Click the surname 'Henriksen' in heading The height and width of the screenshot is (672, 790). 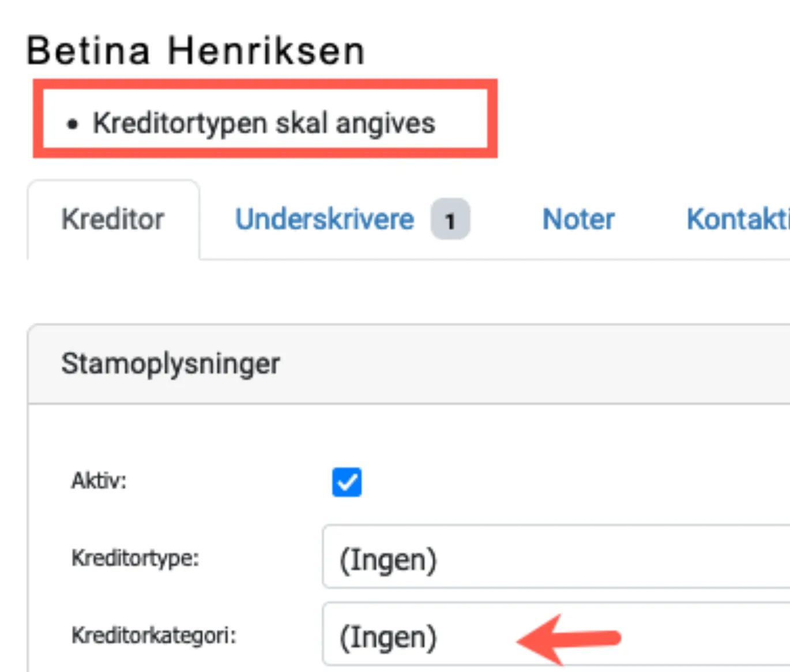click(266, 51)
